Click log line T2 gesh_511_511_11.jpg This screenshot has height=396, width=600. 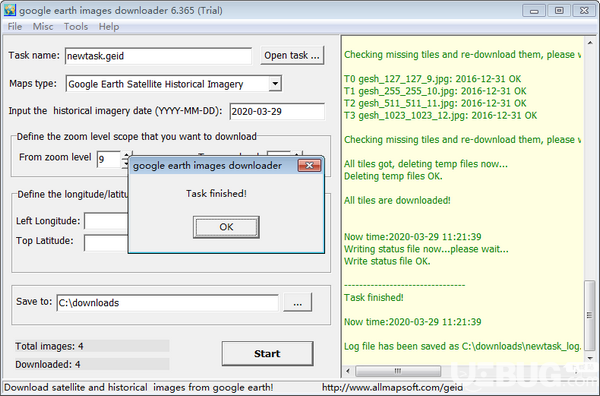tap(435, 103)
